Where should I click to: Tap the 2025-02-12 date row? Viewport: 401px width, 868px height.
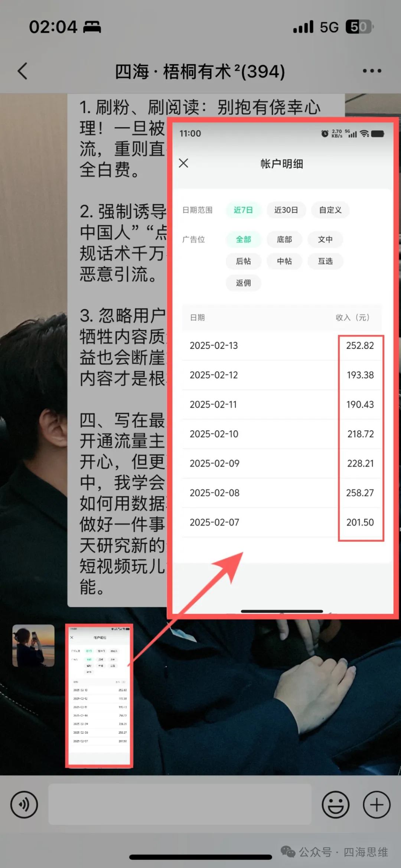[x=282, y=375]
